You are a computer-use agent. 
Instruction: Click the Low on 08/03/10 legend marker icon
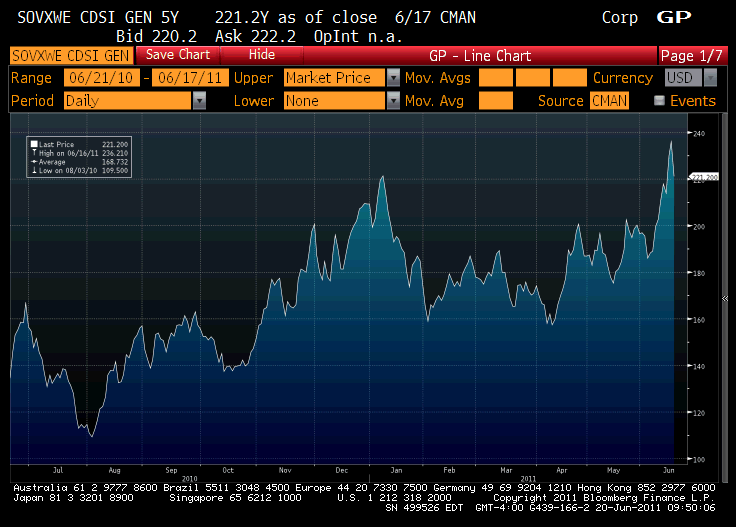pos(34,170)
